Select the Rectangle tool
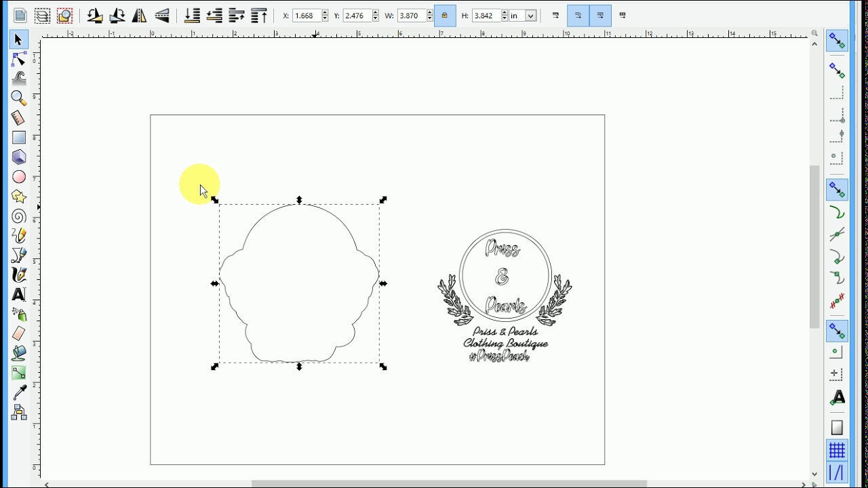The image size is (868, 488). click(19, 138)
